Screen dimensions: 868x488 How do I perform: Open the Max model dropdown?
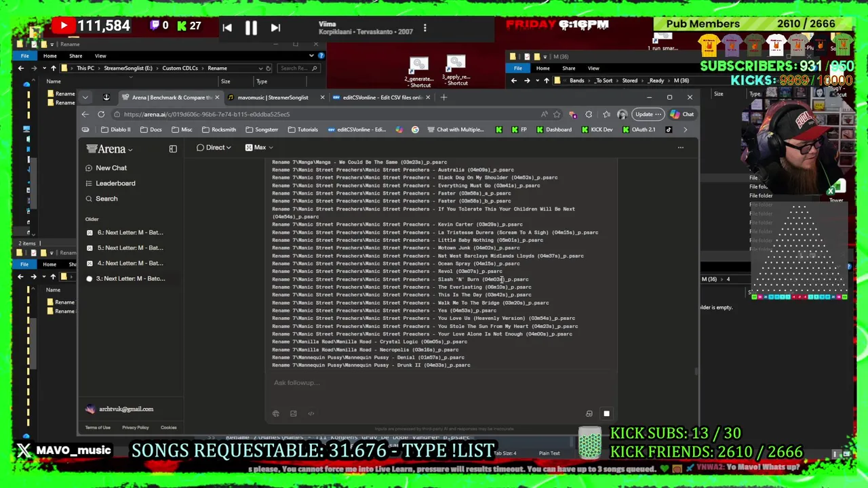pyautogui.click(x=259, y=147)
